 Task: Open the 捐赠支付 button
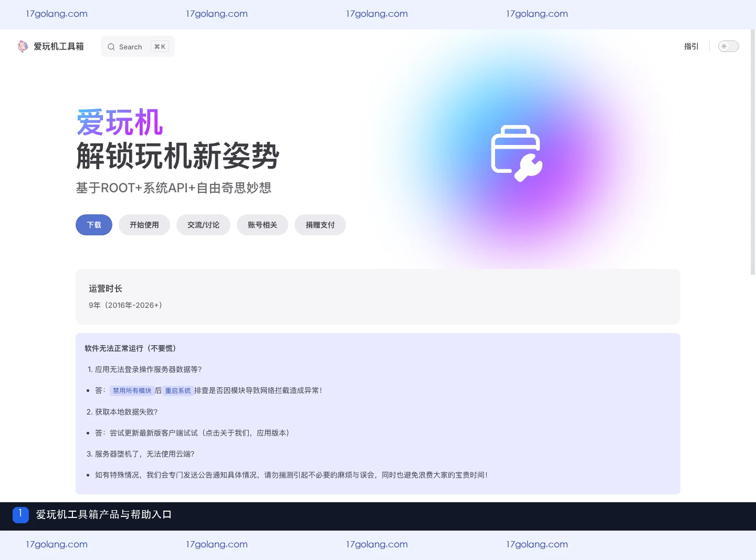pyautogui.click(x=320, y=225)
